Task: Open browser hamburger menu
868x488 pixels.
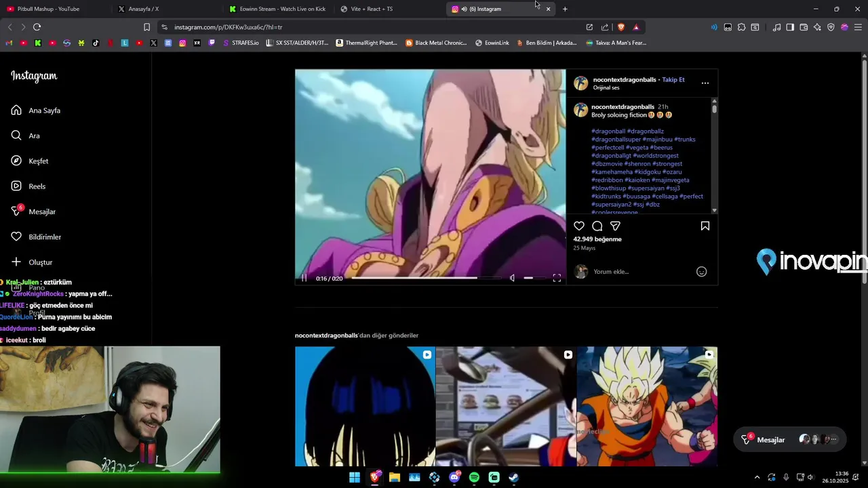Action: pyautogui.click(x=858, y=27)
